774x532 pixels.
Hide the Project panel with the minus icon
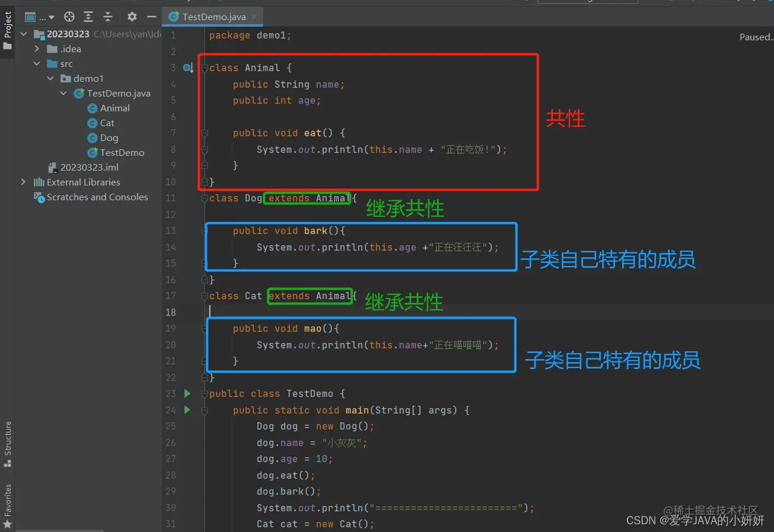point(152,17)
